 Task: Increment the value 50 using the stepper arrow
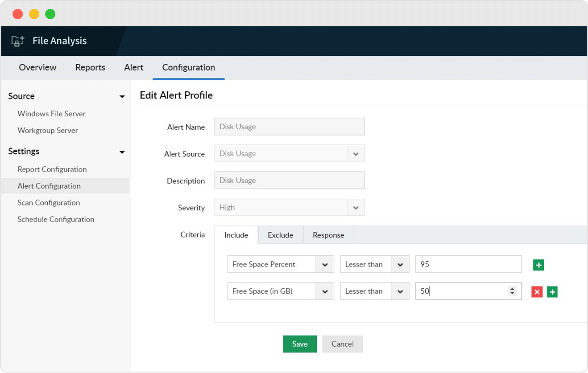pos(511,289)
